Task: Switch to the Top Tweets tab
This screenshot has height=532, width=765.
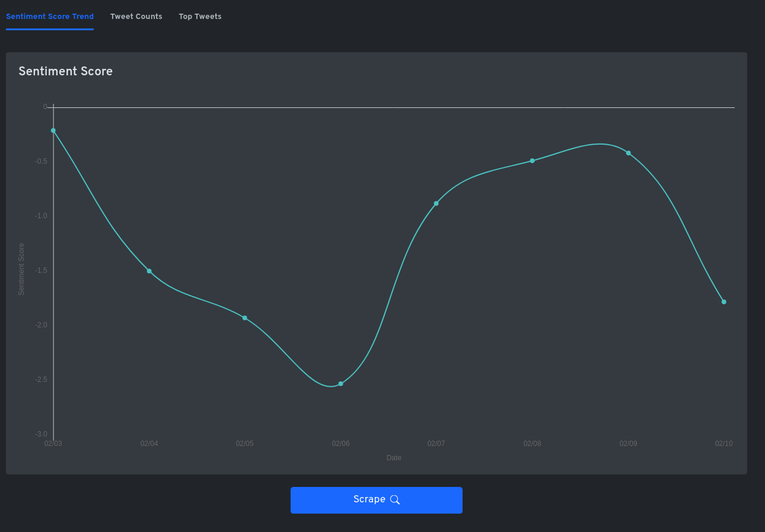Action: click(200, 17)
